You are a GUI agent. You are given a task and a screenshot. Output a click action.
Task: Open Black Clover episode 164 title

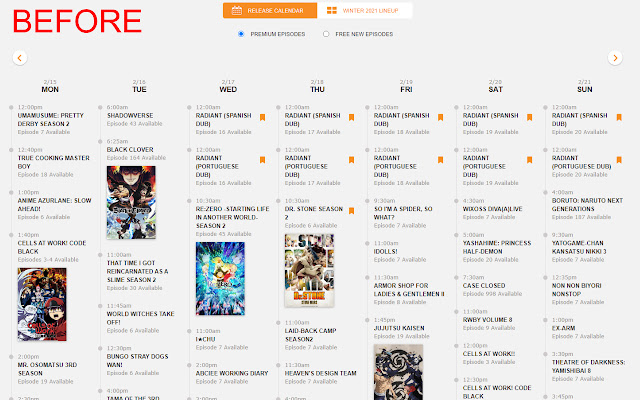(x=130, y=149)
